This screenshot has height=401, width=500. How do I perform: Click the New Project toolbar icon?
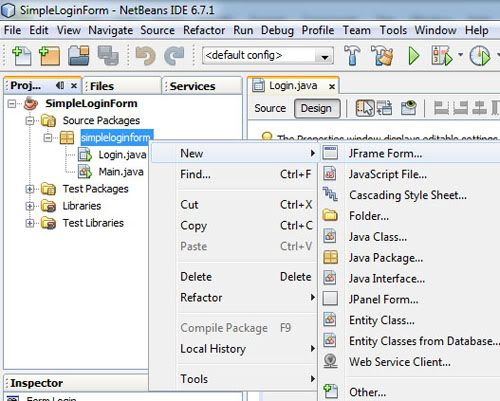(x=49, y=56)
